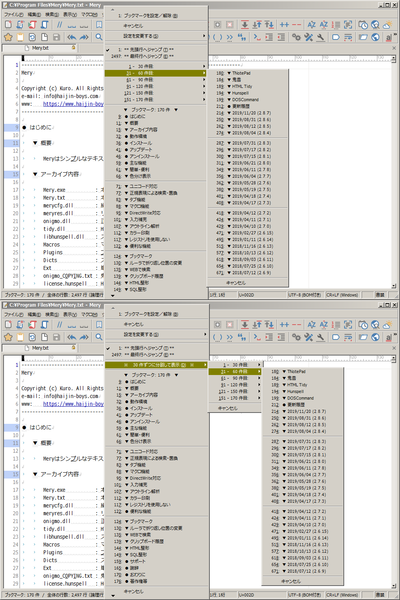Screen dimensions: 400x600
Task: Open 30件ずつに分割して表示 submenu in lower window
Action: pos(157,365)
